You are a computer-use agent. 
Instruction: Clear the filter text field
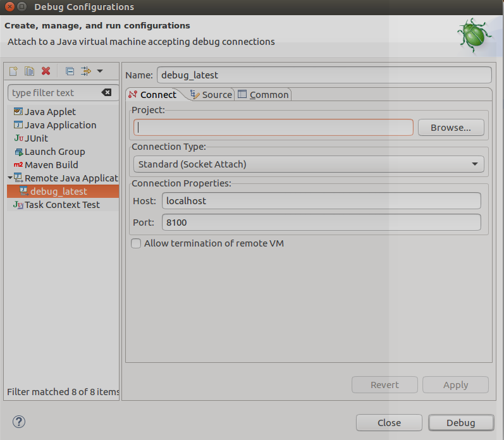[106, 92]
